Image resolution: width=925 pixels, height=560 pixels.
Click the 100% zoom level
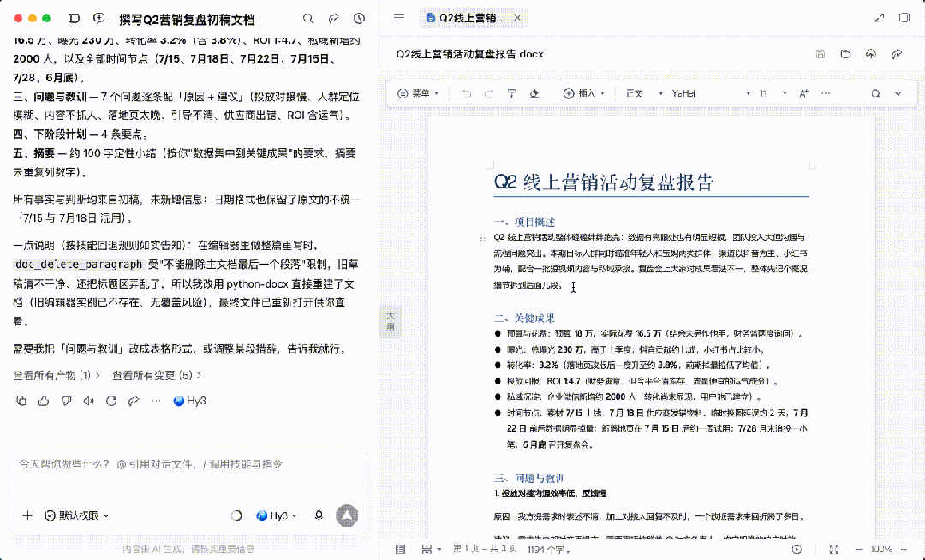point(880,550)
